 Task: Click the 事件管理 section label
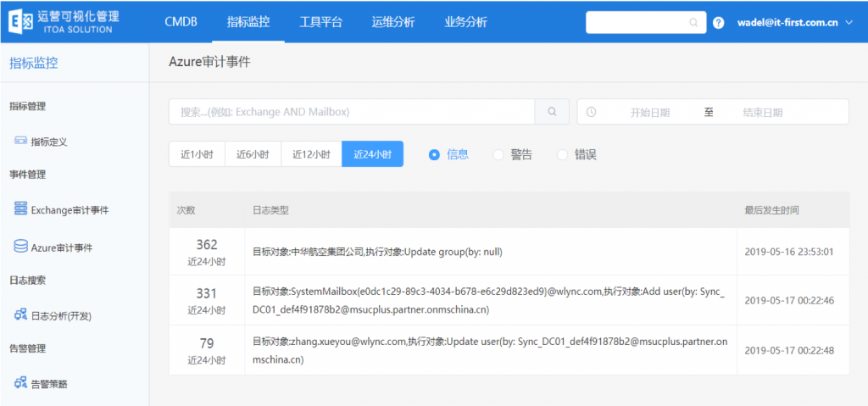click(x=28, y=175)
